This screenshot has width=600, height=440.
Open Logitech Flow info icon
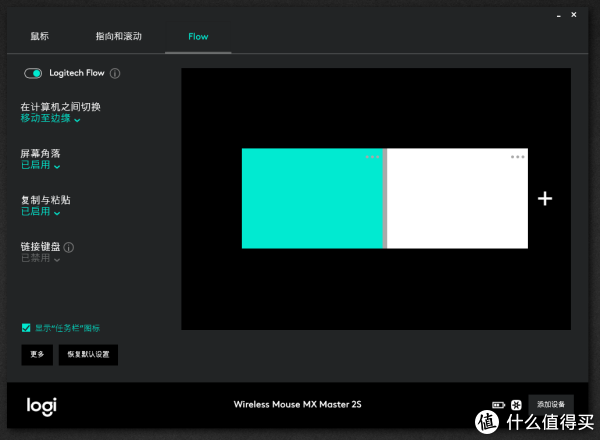115,73
